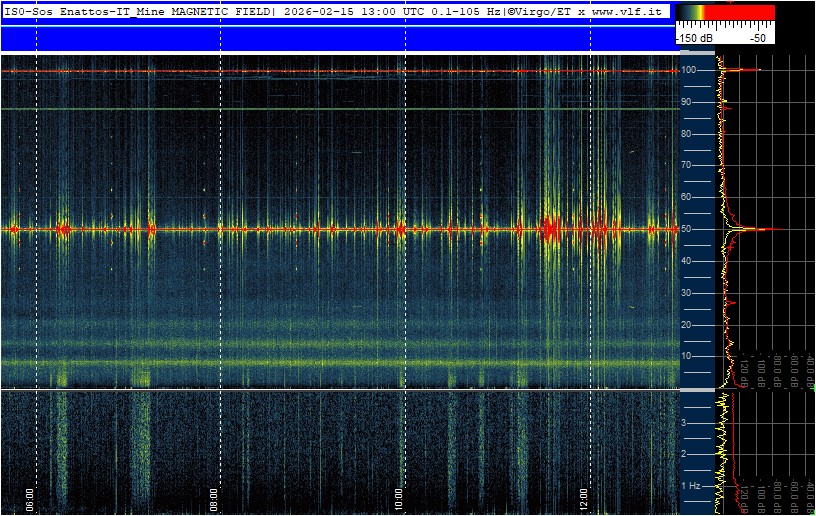Click the 30 Hz frequency axis tick
This screenshot has width=816, height=516.
point(689,292)
